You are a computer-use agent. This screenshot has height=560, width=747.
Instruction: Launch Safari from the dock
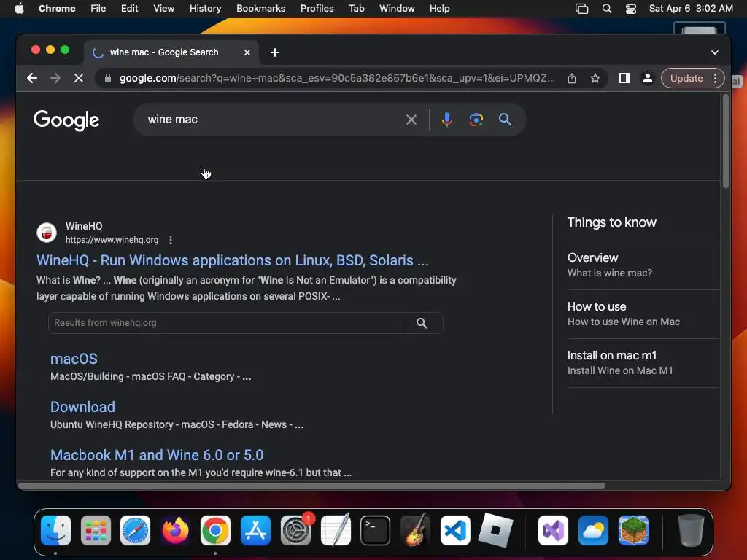click(x=135, y=530)
